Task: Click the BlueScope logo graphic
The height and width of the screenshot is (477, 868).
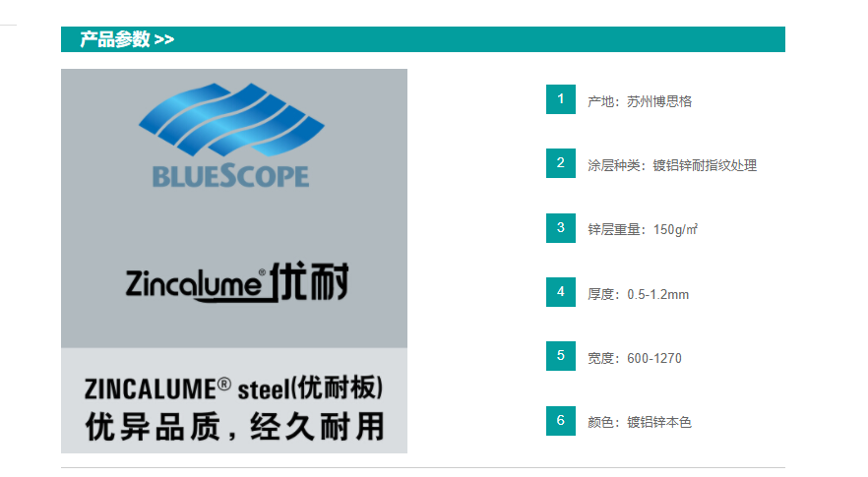Action: pyautogui.click(x=231, y=120)
